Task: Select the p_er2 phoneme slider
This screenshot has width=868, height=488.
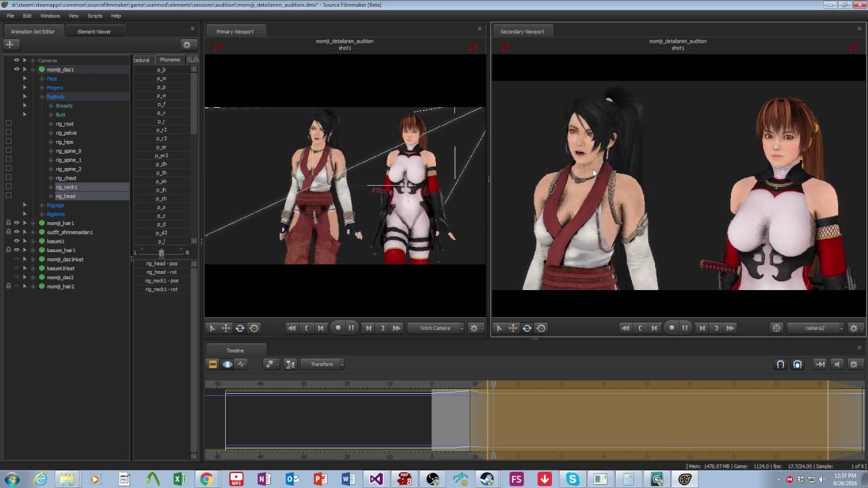Action: pos(161,156)
